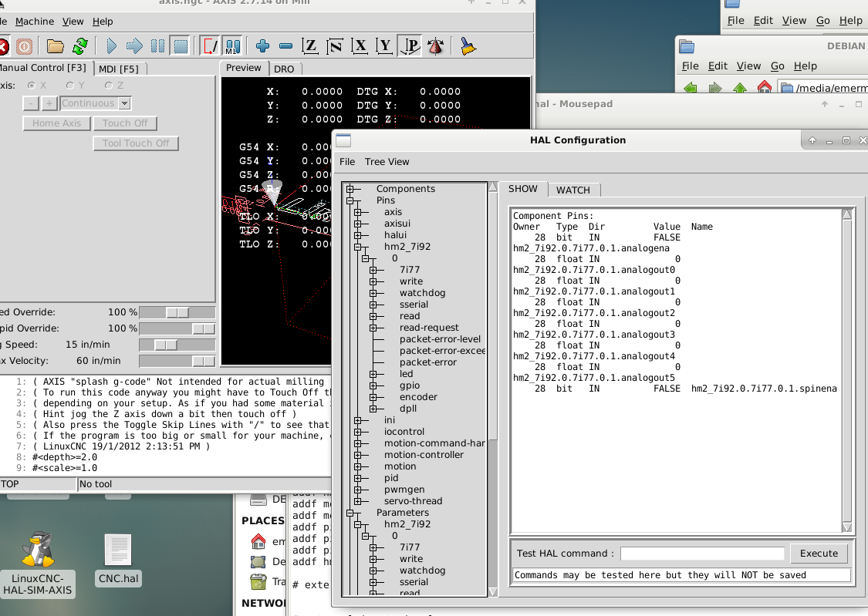Switch to the MDI [F5] tab

[x=119, y=69]
